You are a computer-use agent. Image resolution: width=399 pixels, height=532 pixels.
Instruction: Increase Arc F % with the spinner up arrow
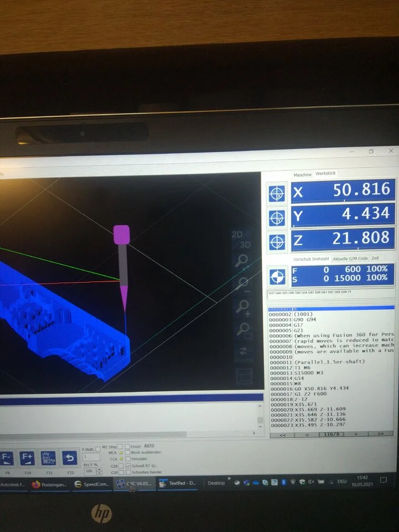[x=99, y=469]
